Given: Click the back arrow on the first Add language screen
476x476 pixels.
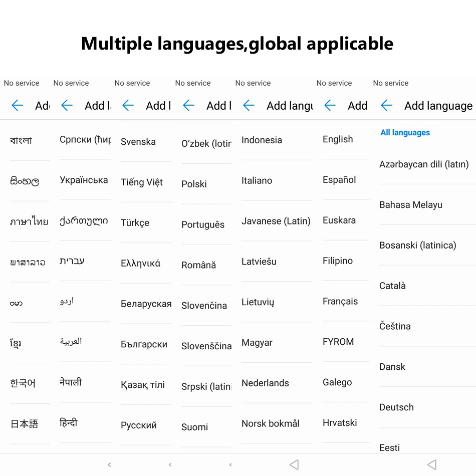Looking at the screenshot, I should click(17, 106).
